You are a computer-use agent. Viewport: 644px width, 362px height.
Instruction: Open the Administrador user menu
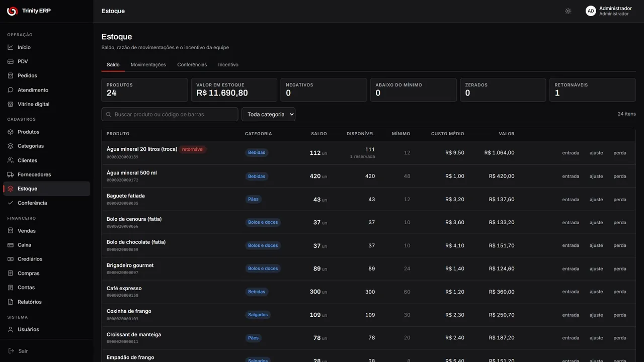click(x=609, y=11)
